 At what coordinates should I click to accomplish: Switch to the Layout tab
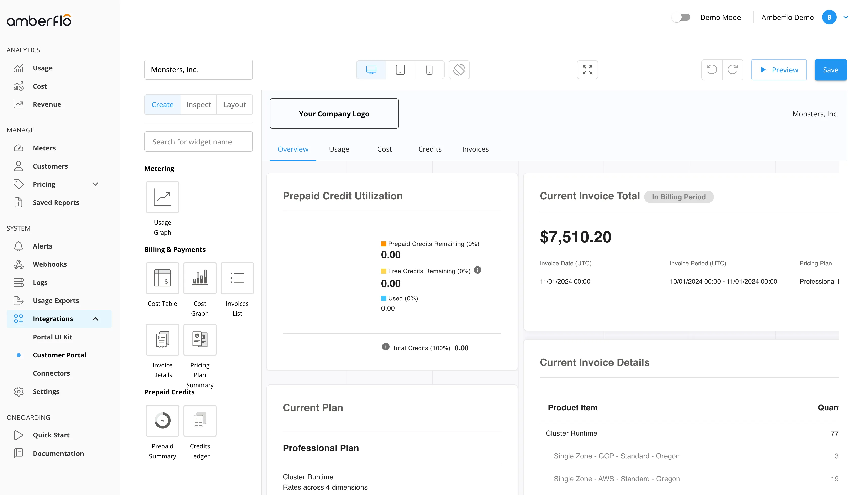coord(235,105)
